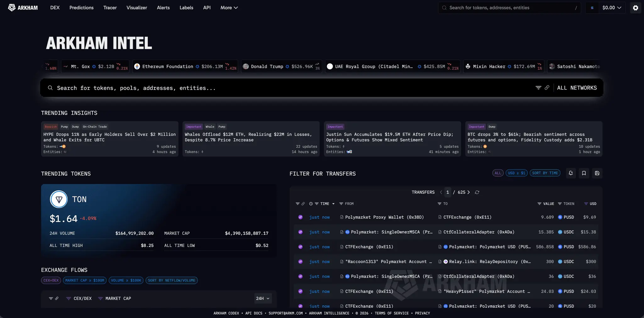Click the Mixin Hacker entity icon
Screen dimensions: 644x318
coord(468,66)
